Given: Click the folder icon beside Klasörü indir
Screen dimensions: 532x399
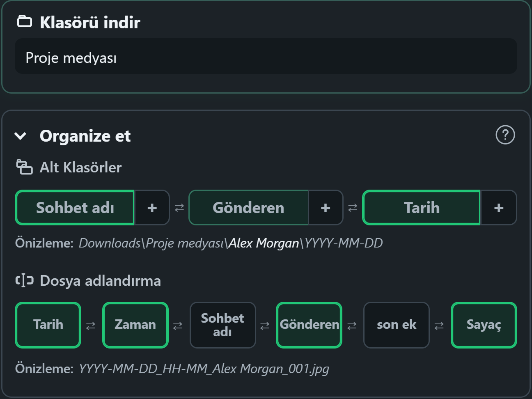Looking at the screenshot, I should coord(25,21).
